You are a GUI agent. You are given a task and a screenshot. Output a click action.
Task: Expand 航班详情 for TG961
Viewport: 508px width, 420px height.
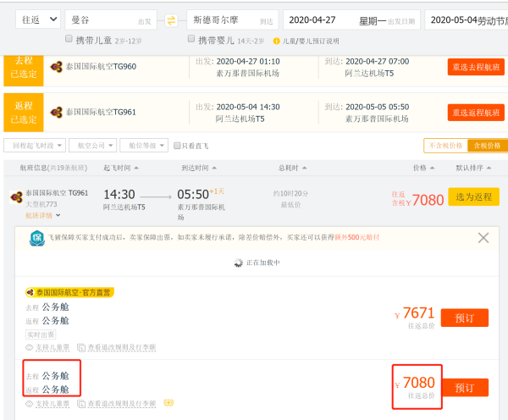(x=43, y=216)
